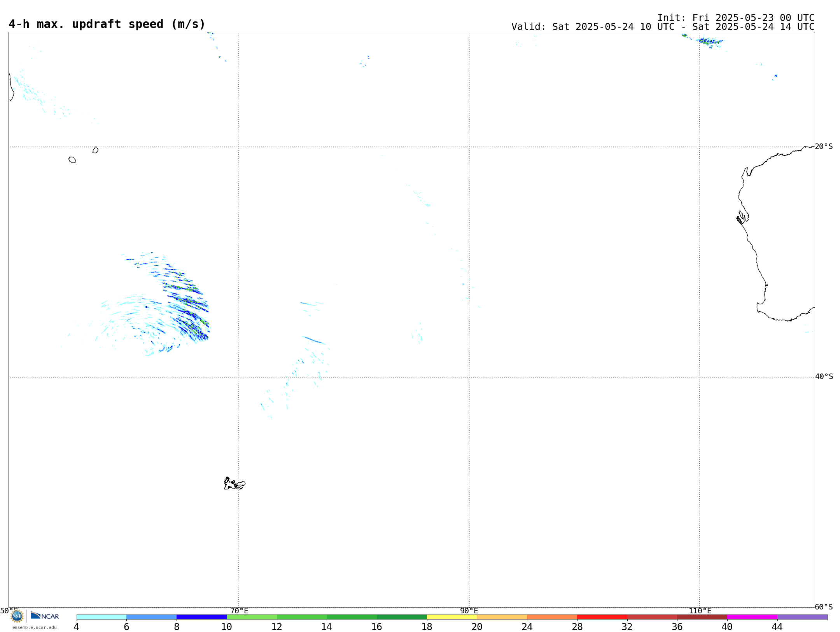Click colorbar tick label 10

[227, 627]
